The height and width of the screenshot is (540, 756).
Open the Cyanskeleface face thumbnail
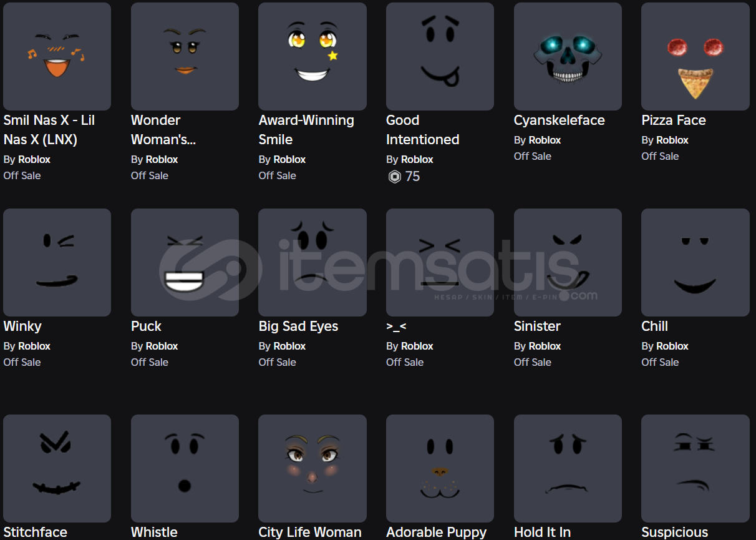tap(568, 56)
